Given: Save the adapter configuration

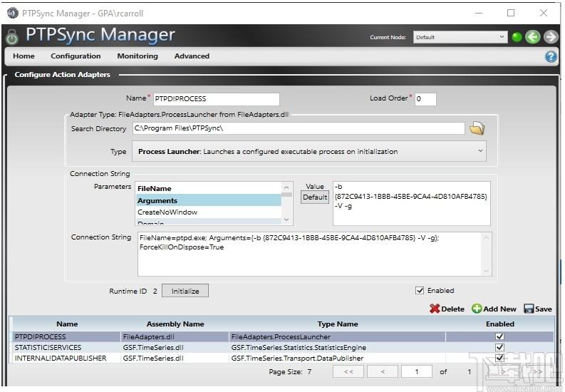Looking at the screenshot, I should (x=538, y=309).
